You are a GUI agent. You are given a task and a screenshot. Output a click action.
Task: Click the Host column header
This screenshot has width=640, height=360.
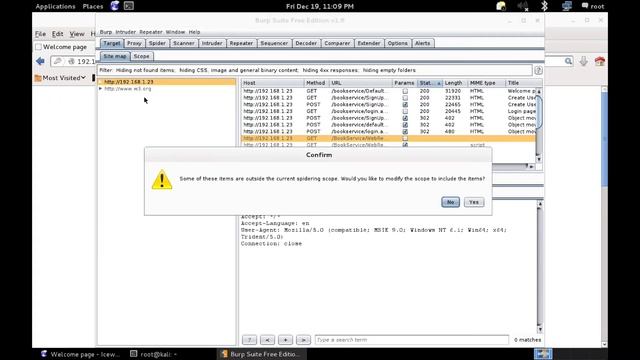point(272,83)
